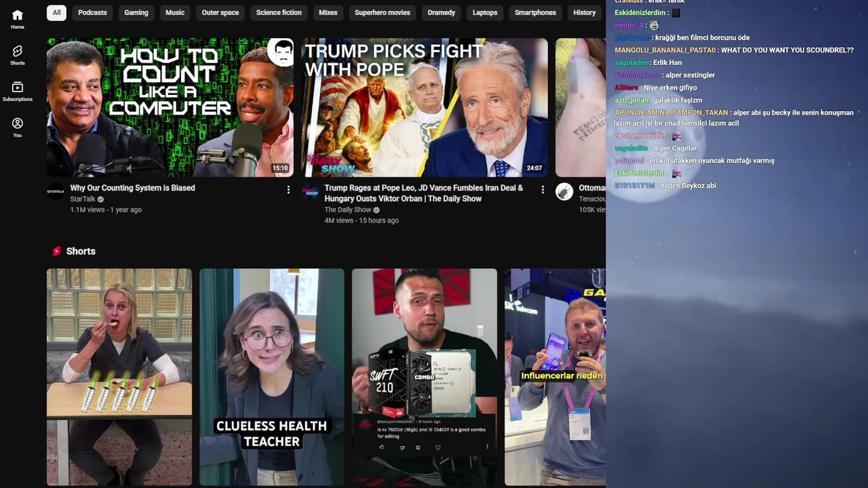
Task: Click the 15:10 duration badge
Action: point(280,168)
